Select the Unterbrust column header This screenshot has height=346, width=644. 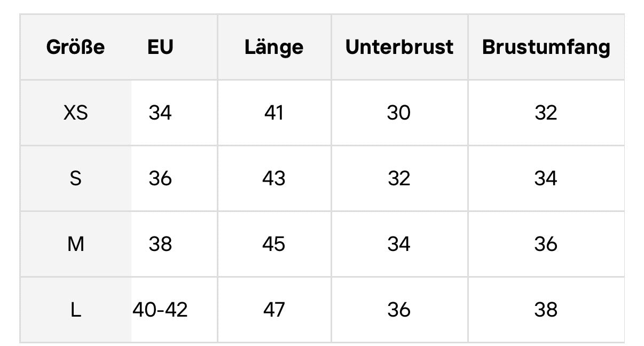[399, 48]
